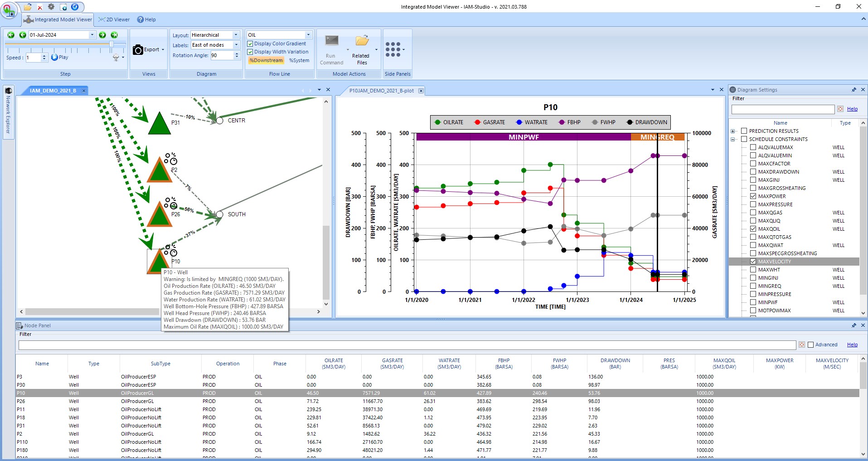Screen dimensions: 868x461
Task: Expand the Related Files dropdown arrow
Action: 376,50
